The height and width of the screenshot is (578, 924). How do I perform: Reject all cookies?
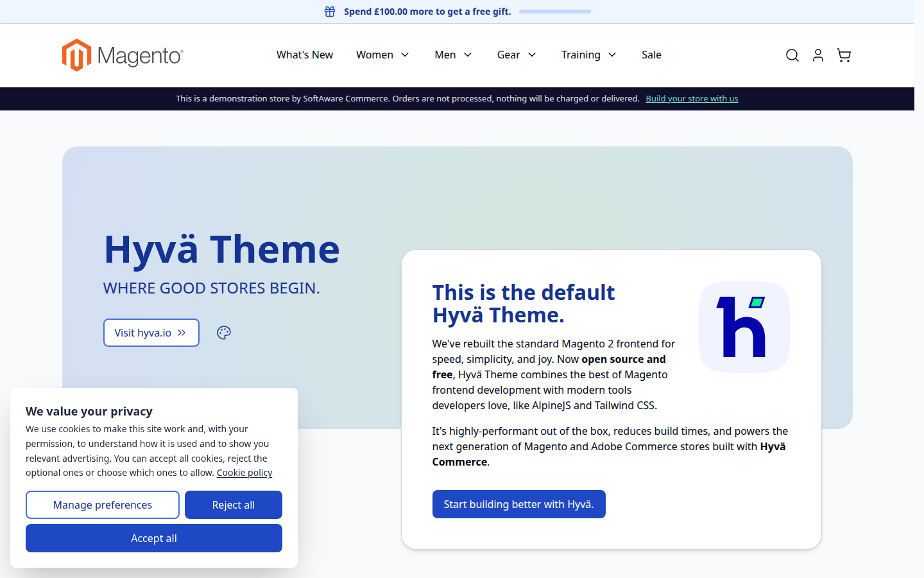(x=234, y=505)
